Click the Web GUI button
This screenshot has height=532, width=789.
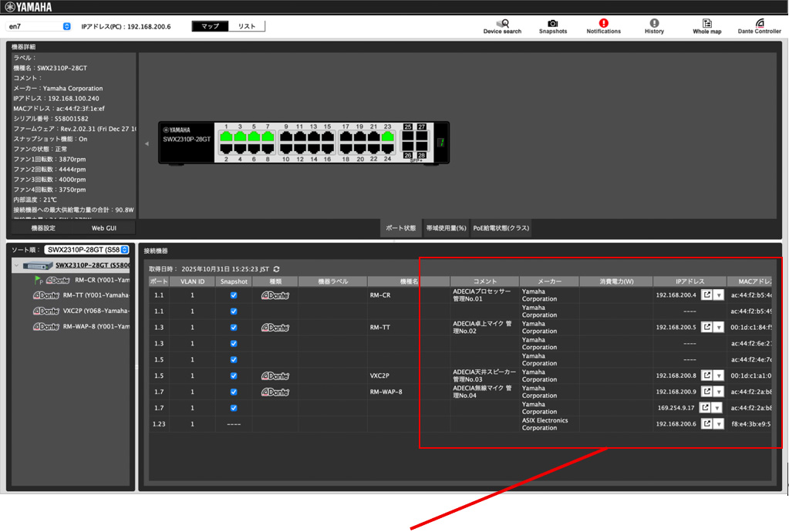coord(104,228)
